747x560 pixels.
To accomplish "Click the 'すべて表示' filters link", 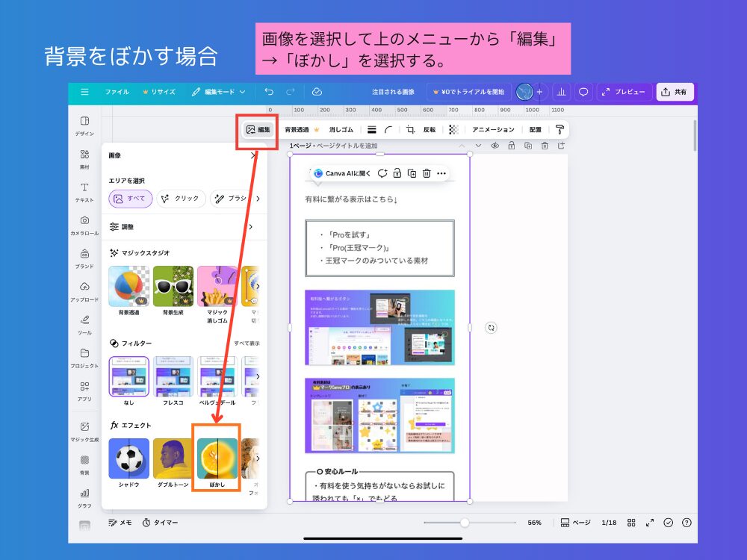I will [x=247, y=343].
